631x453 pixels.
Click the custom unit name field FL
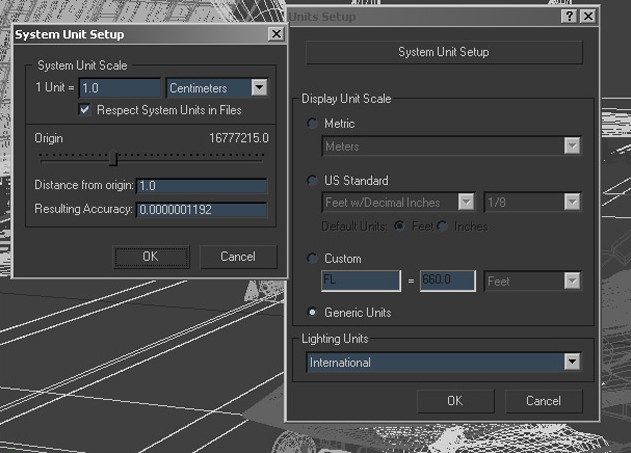[x=361, y=280]
